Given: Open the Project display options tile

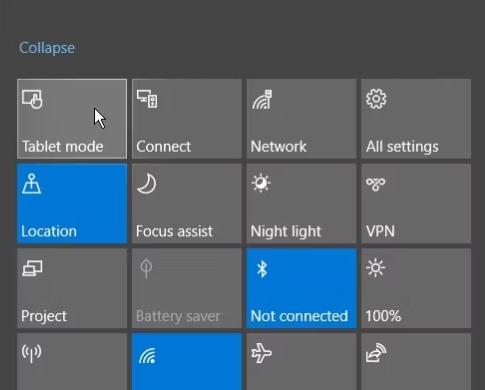Looking at the screenshot, I should click(72, 288).
